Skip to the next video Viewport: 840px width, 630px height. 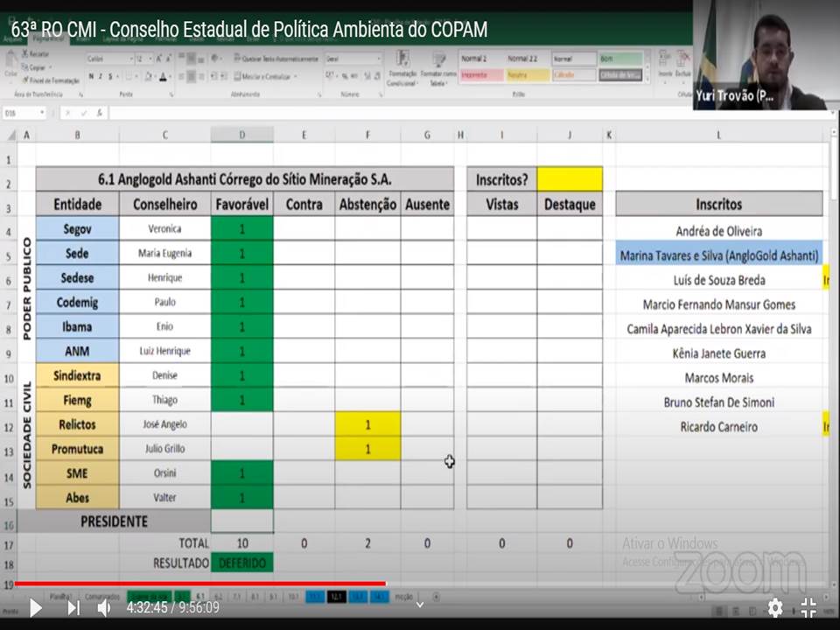point(73,607)
